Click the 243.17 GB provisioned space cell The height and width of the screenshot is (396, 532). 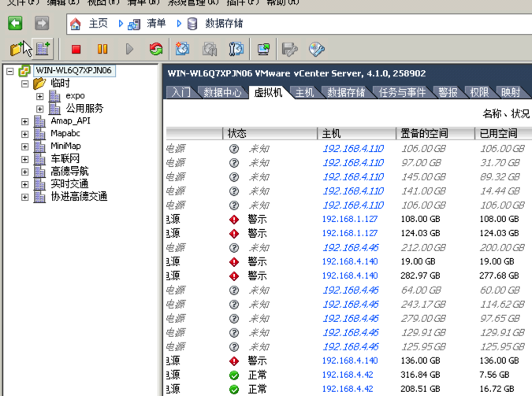[x=424, y=305]
